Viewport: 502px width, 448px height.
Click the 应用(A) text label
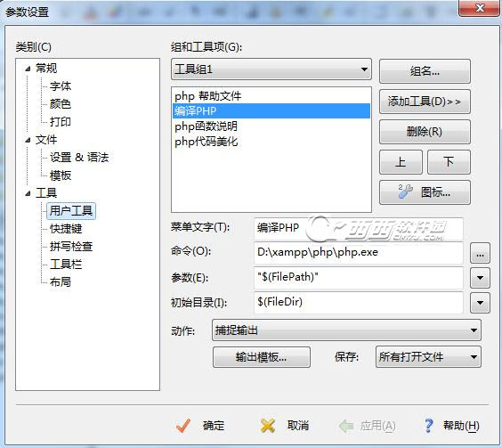tap(377, 426)
